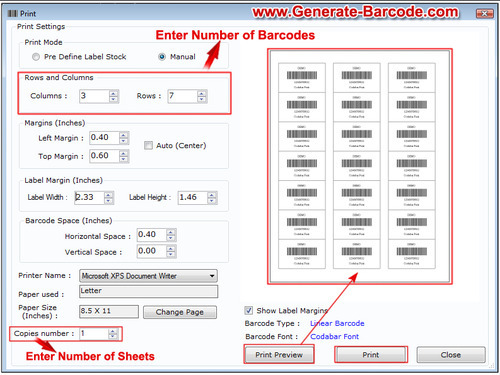Click the Print window barcode title icon
This screenshot has height=375, width=500.
[12, 14]
